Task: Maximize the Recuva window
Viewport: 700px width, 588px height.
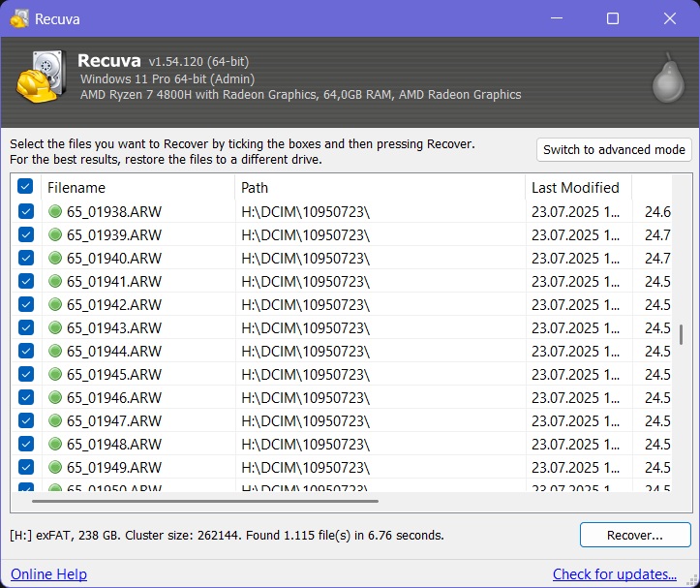Action: click(613, 18)
